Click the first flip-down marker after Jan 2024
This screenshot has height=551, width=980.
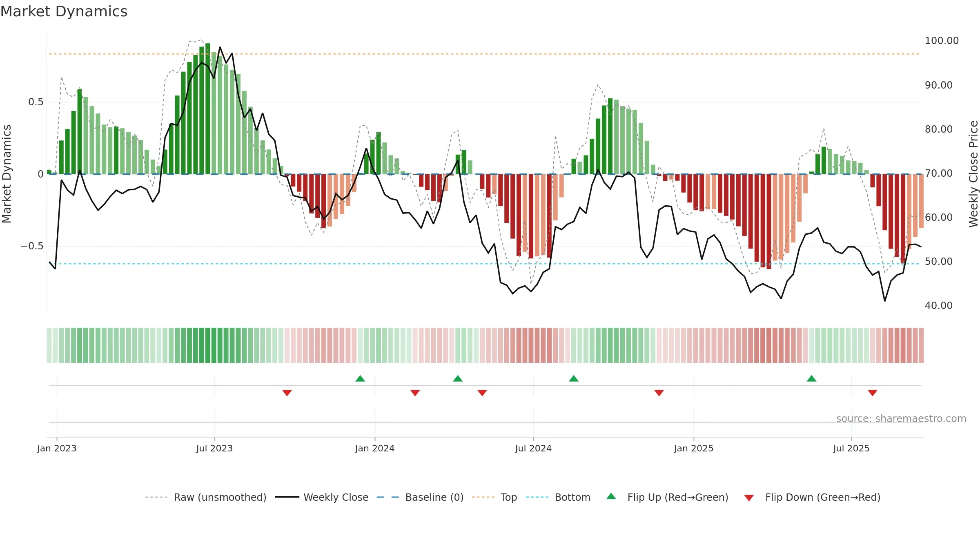(x=415, y=393)
